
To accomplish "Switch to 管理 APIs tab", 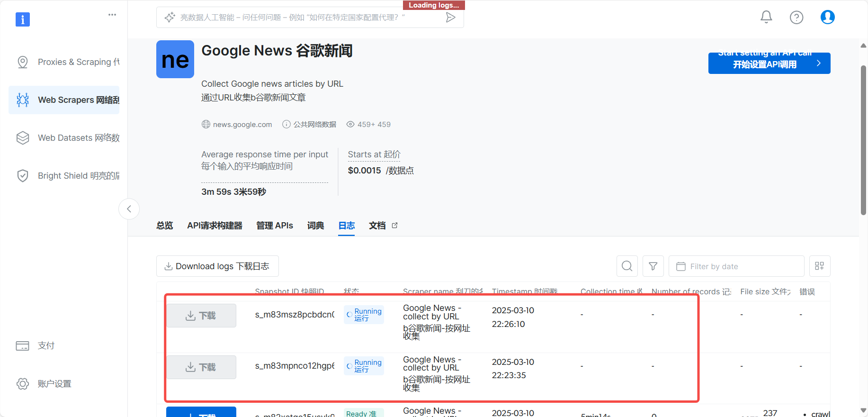I will tap(275, 226).
